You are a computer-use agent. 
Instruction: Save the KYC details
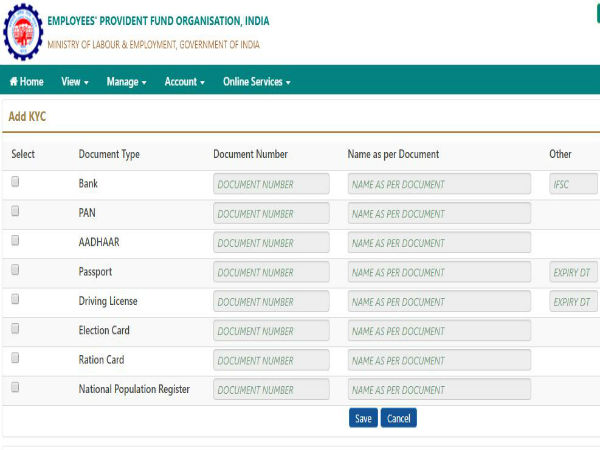pos(363,418)
